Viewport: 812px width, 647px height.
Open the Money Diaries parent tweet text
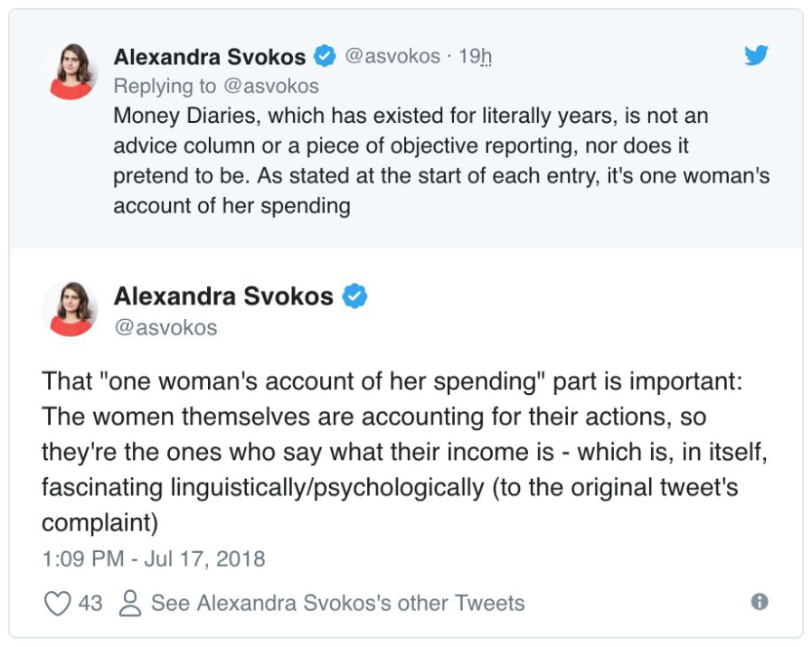click(441, 161)
